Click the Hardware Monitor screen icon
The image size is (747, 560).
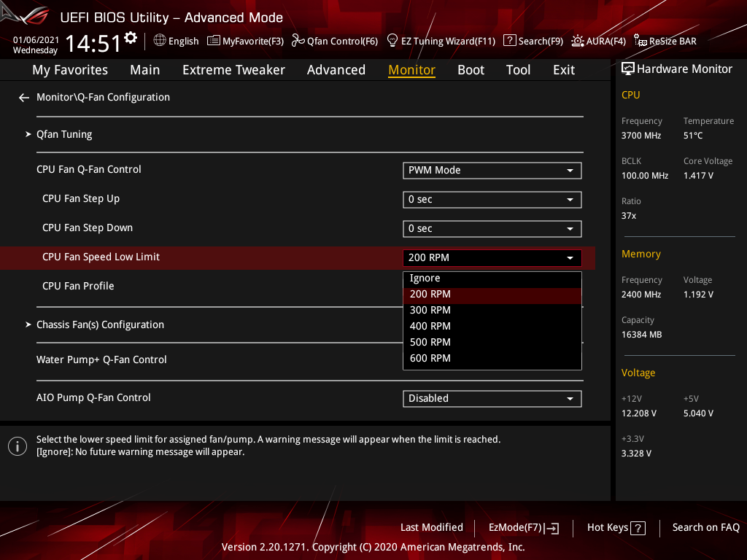click(x=628, y=69)
